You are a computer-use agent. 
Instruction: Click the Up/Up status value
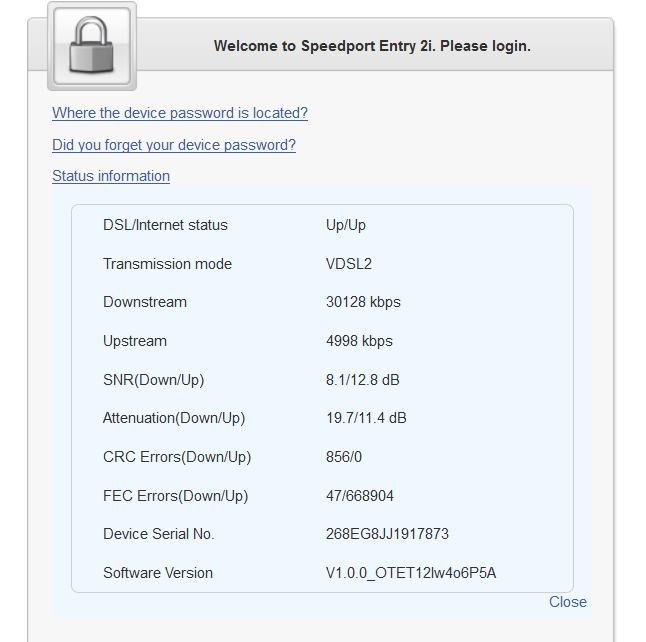click(346, 225)
